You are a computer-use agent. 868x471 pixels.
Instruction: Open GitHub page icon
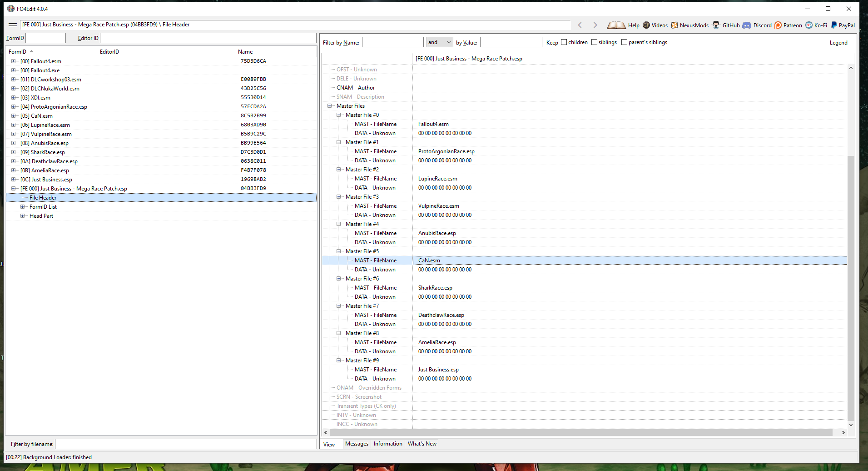point(716,25)
